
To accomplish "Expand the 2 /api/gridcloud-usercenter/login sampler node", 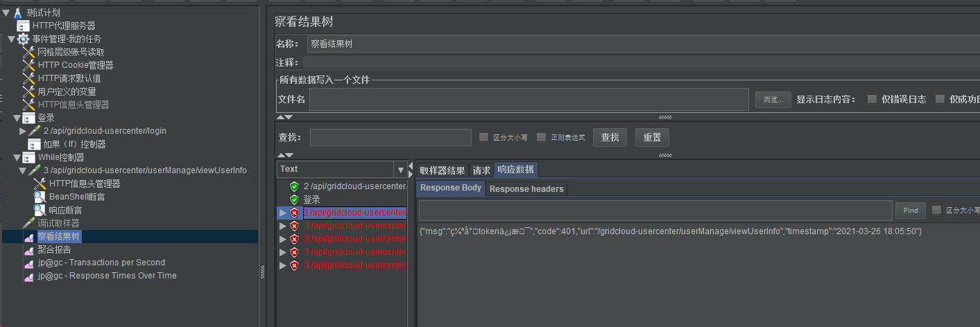I will [x=23, y=131].
